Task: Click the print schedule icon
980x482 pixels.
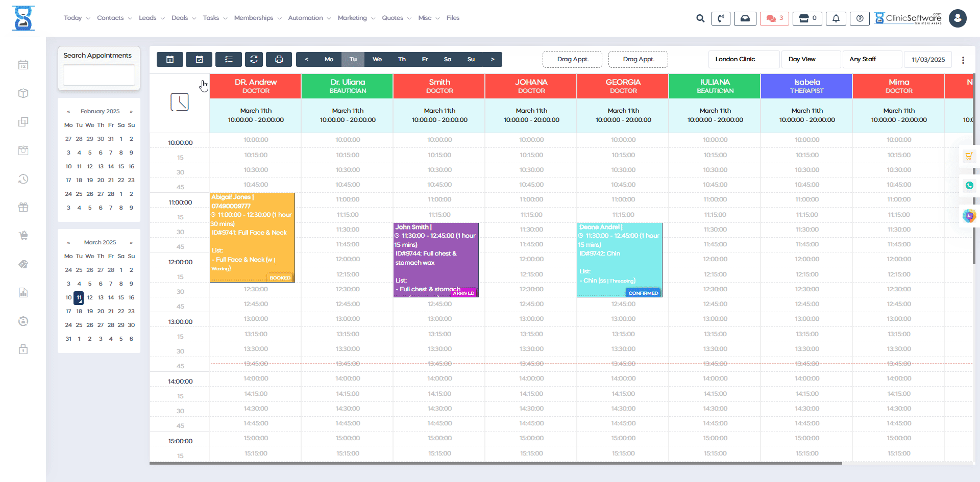Action: (279, 59)
